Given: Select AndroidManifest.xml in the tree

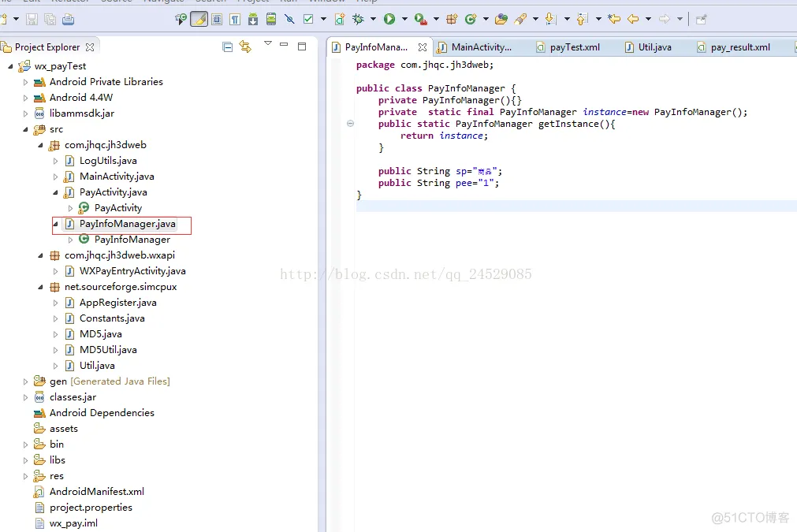Looking at the screenshot, I should click(97, 491).
